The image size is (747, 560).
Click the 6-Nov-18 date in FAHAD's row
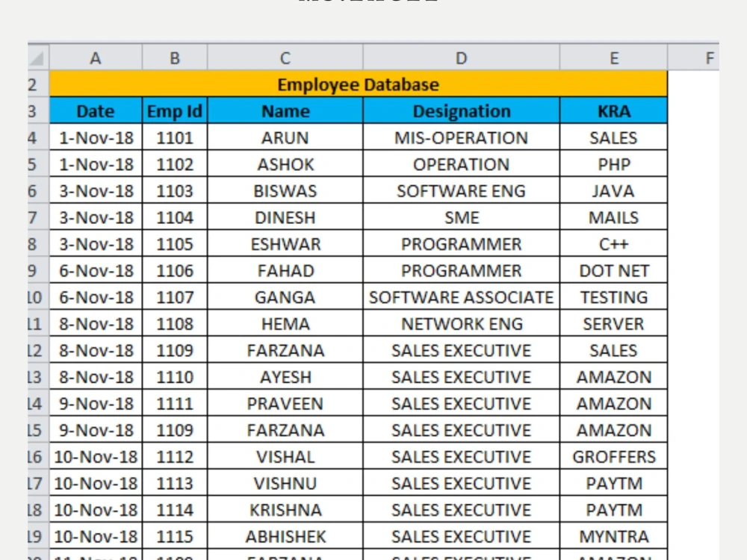click(96, 270)
